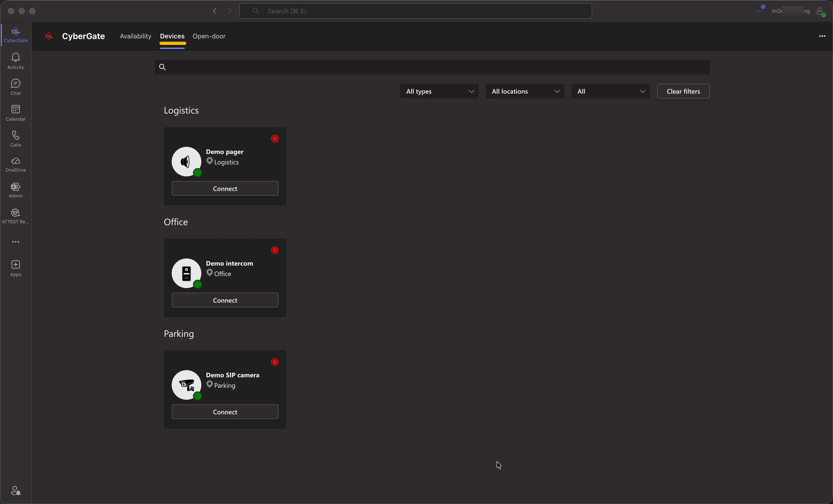Go back with the left arrow
This screenshot has width=833, height=504.
tap(215, 11)
